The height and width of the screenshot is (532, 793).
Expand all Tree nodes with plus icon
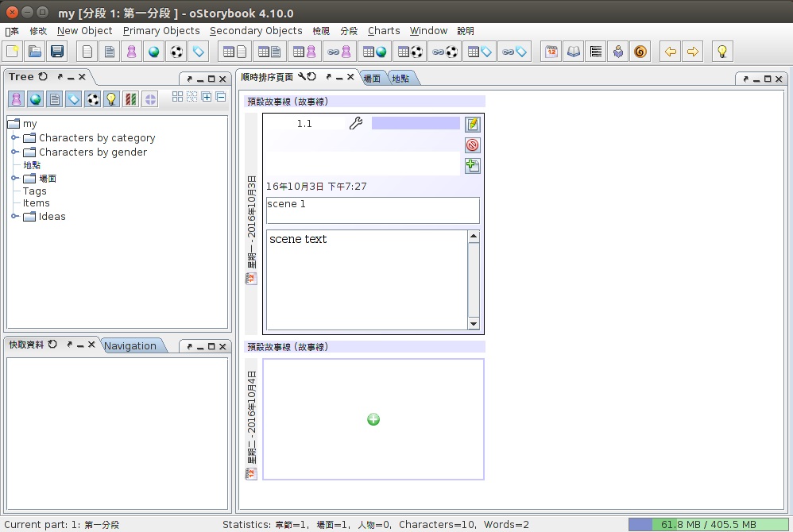pyautogui.click(x=207, y=97)
